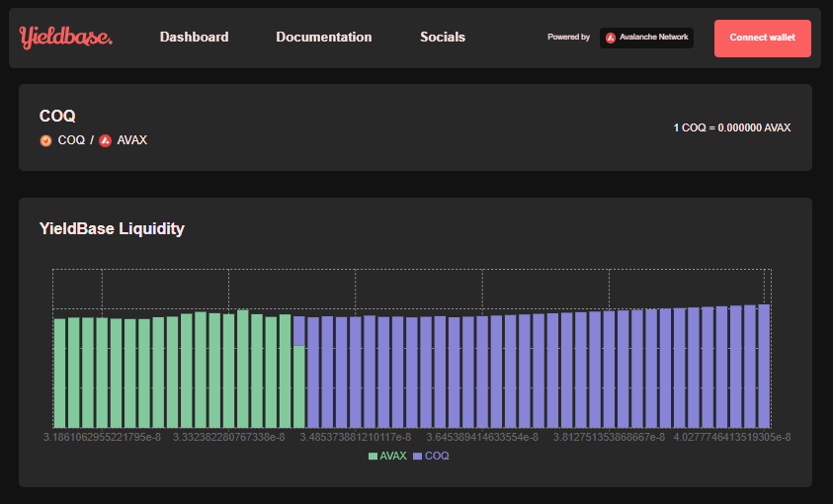Click the last purple COQ bar in the chart
833x504 pixels.
[x=764, y=366]
